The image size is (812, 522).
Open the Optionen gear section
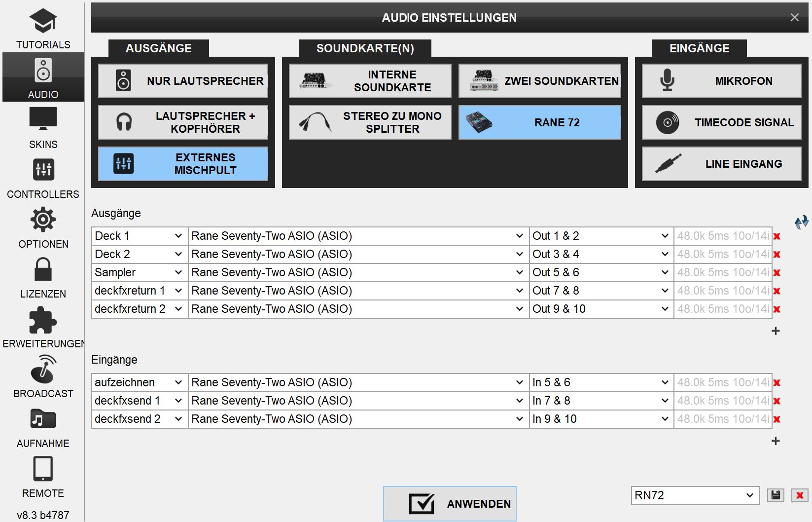click(x=43, y=227)
